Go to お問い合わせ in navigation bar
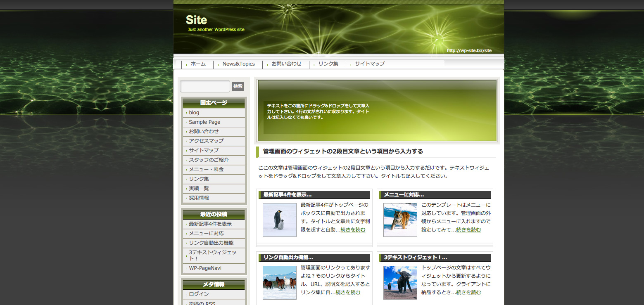Screen dimensions: 644x305 286,64
